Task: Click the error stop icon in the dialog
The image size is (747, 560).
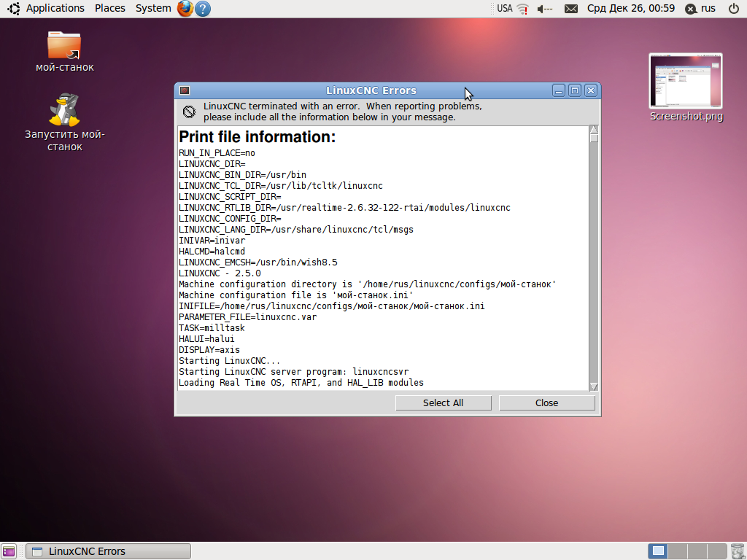Action: coord(189,112)
